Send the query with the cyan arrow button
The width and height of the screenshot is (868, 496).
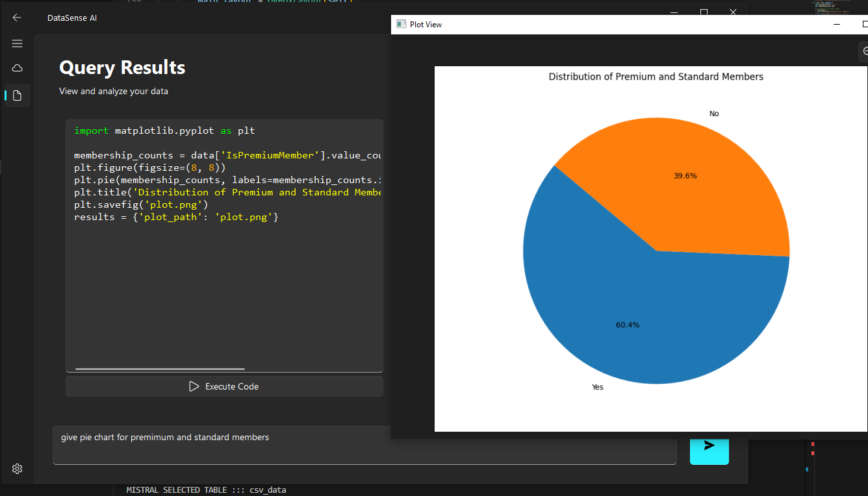[x=709, y=446]
